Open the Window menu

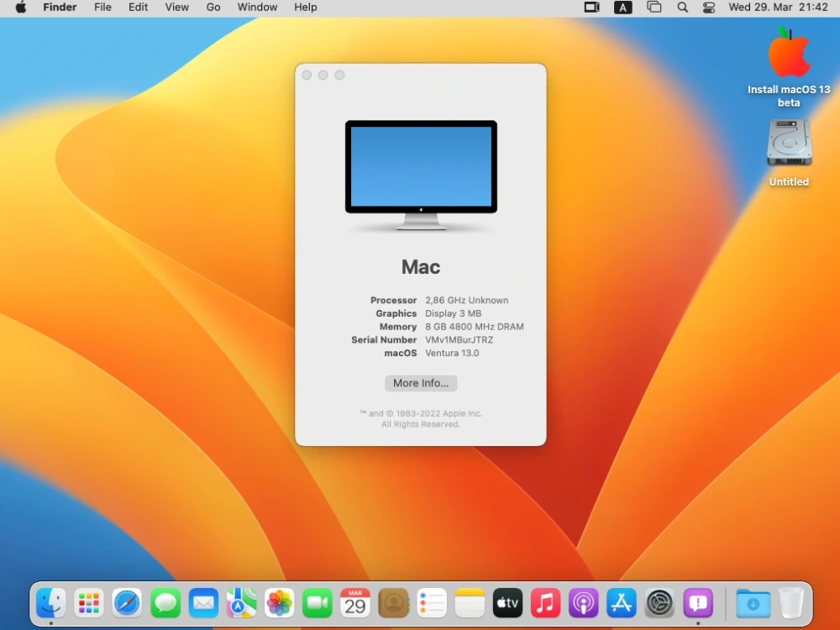[257, 8]
